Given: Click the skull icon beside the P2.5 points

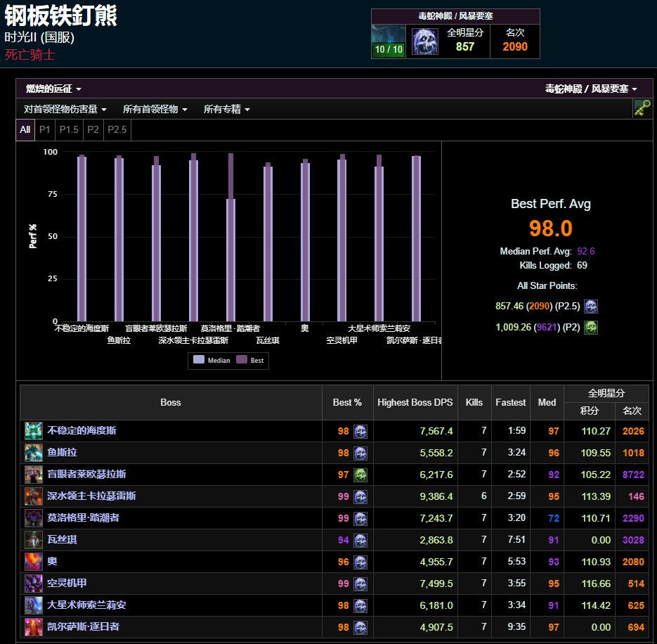Looking at the screenshot, I should pos(591,307).
